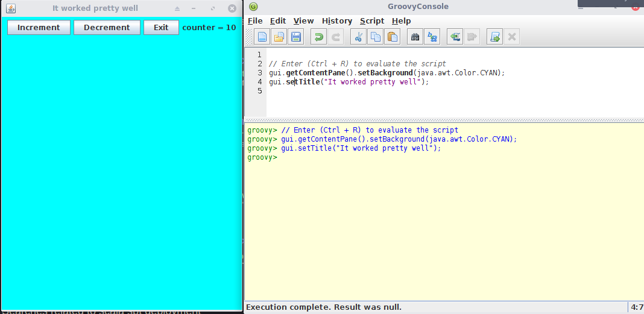Maximize the counter window
Viewport: 644px width, 314px height.
tap(213, 8)
